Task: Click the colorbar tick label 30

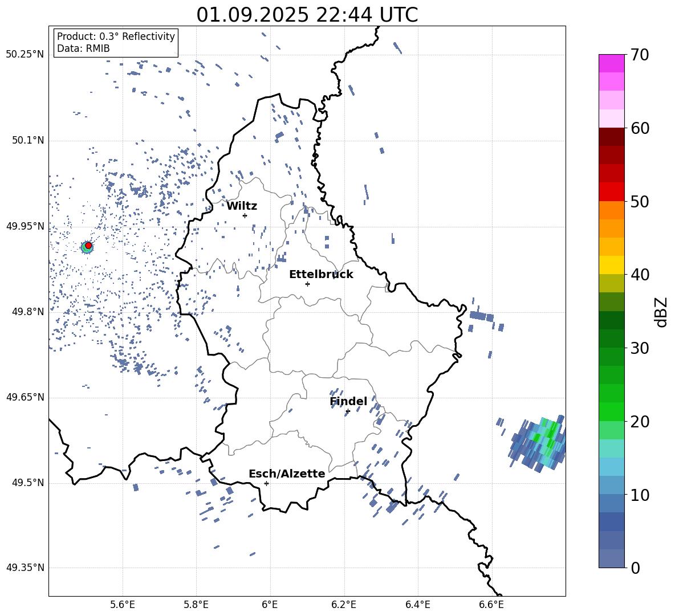Action: pyautogui.click(x=640, y=348)
